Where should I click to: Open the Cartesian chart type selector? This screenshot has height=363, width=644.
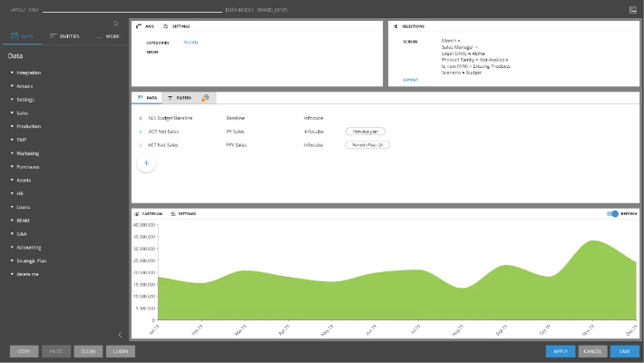tap(148, 213)
